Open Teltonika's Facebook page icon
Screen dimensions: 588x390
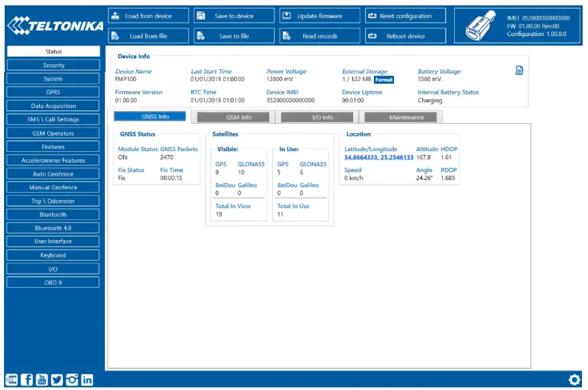pos(27,378)
